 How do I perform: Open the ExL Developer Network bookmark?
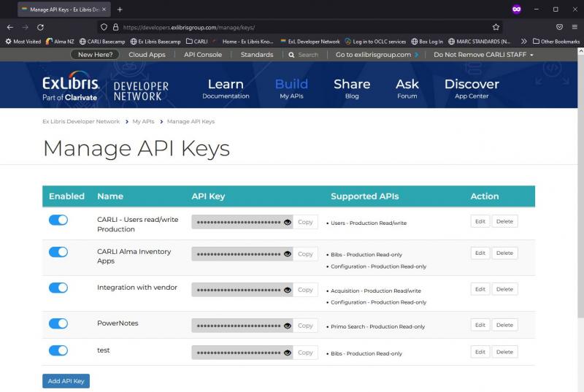[310, 42]
